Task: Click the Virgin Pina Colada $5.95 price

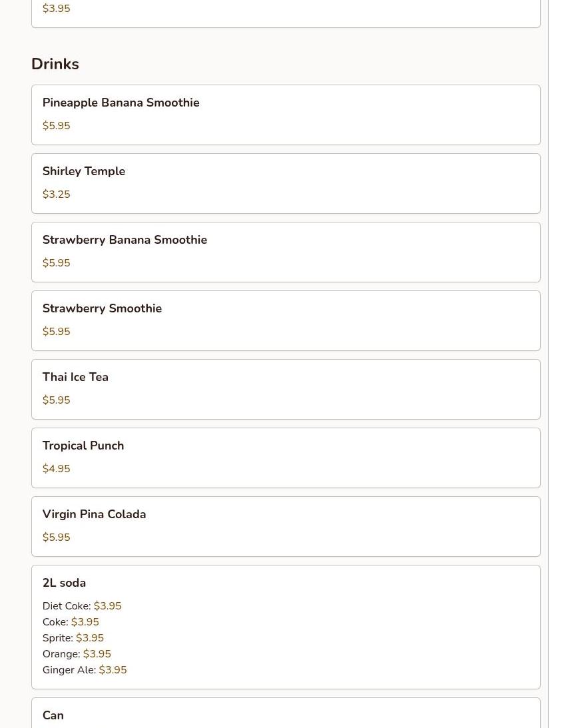Action: [56, 538]
